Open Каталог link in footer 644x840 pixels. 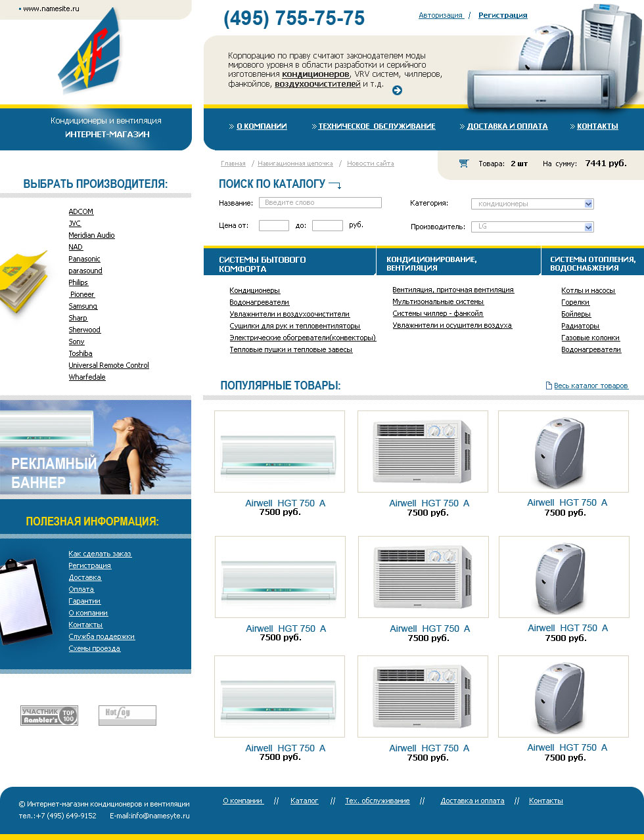[304, 801]
